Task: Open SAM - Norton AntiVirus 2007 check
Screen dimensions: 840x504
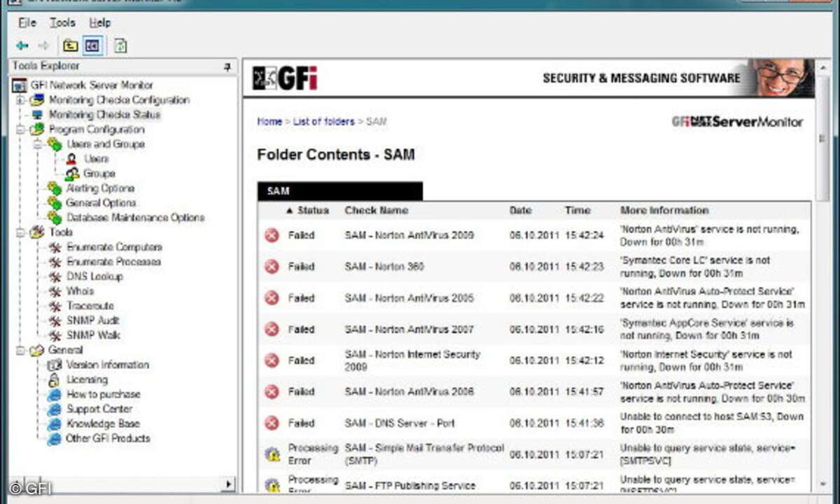Action: (x=409, y=330)
